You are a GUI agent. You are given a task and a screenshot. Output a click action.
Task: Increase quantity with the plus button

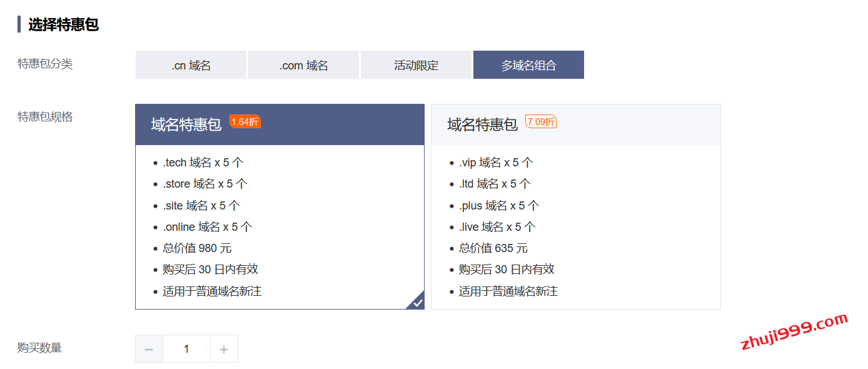click(x=224, y=349)
